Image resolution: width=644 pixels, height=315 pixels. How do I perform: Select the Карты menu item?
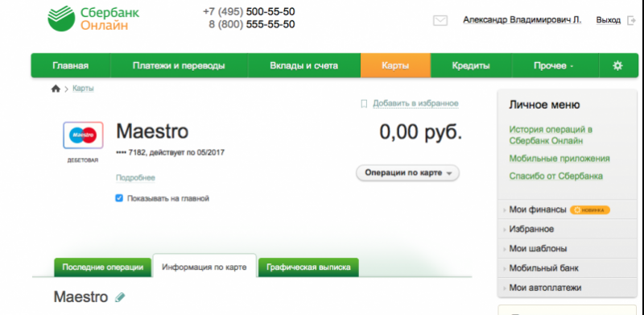395,65
